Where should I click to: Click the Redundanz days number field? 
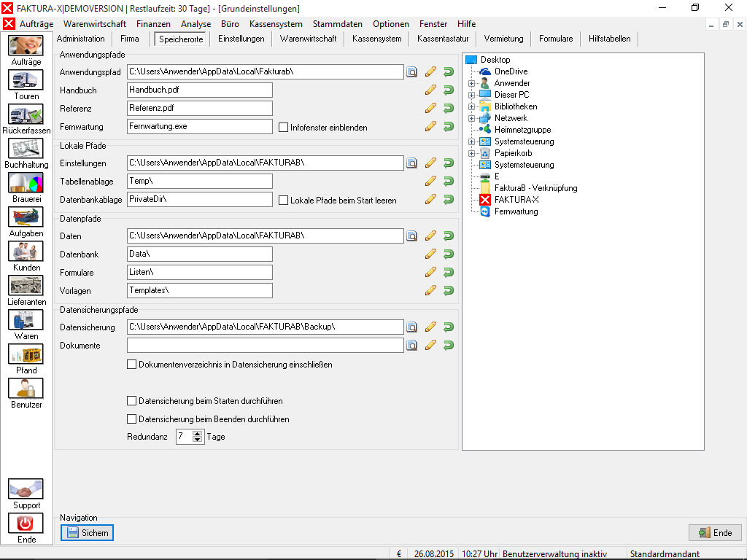[x=185, y=437]
